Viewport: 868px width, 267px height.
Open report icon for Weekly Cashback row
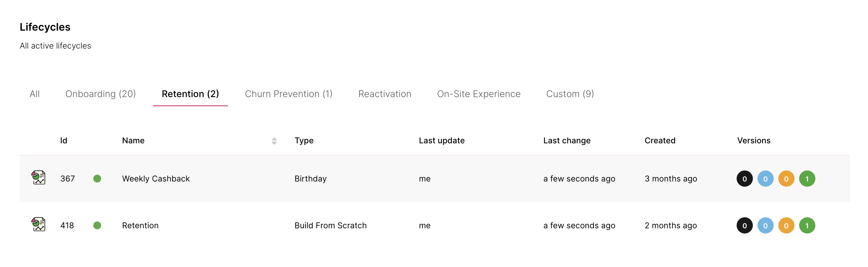(x=38, y=177)
